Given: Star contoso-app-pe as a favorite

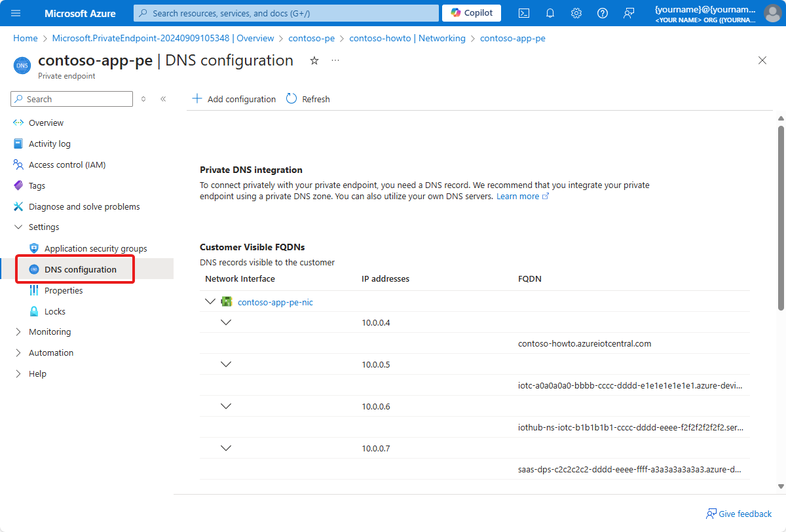Looking at the screenshot, I should [314, 60].
